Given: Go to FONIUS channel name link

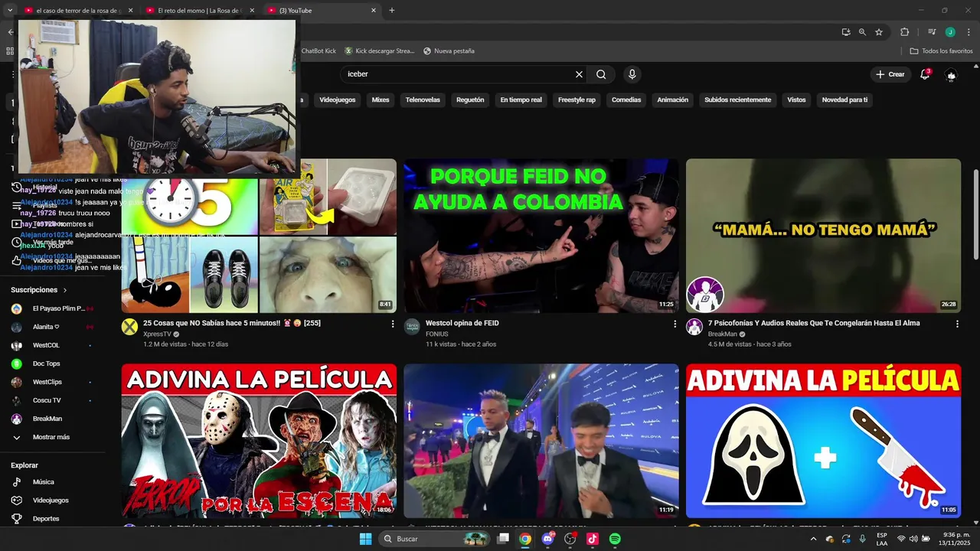Looking at the screenshot, I should [436, 334].
